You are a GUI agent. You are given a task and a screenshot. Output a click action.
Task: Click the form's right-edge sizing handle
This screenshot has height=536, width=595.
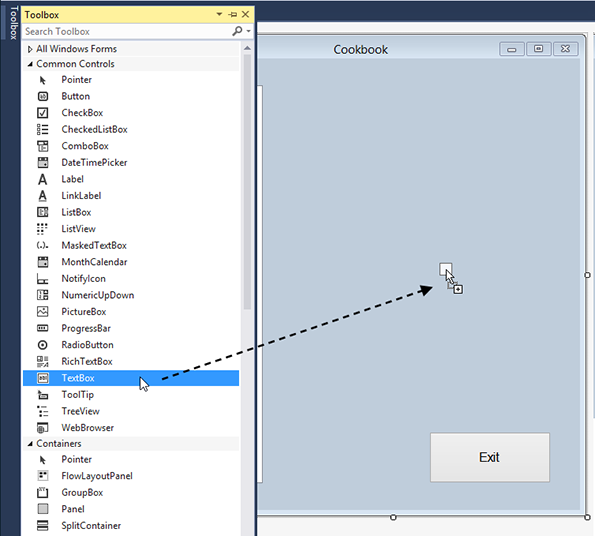click(x=587, y=275)
